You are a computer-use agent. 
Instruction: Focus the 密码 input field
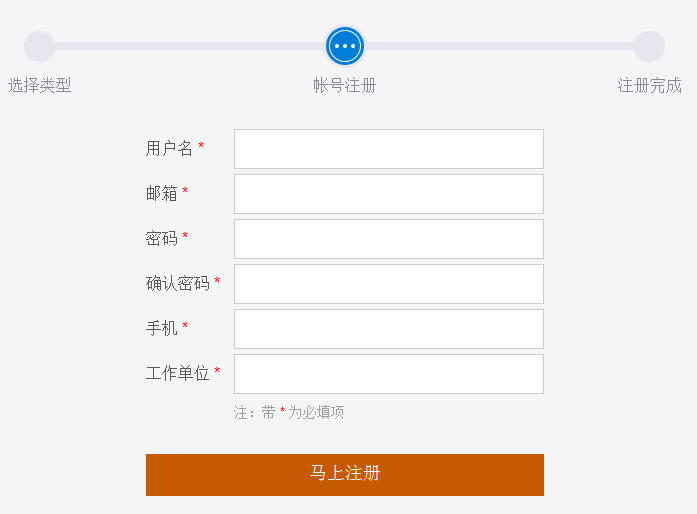388,239
